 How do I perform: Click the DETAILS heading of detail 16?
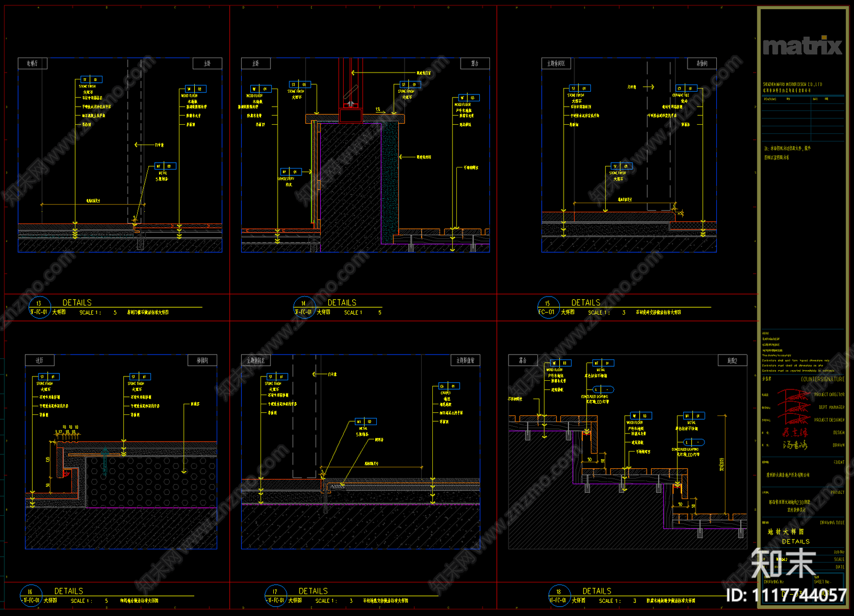[69, 591]
